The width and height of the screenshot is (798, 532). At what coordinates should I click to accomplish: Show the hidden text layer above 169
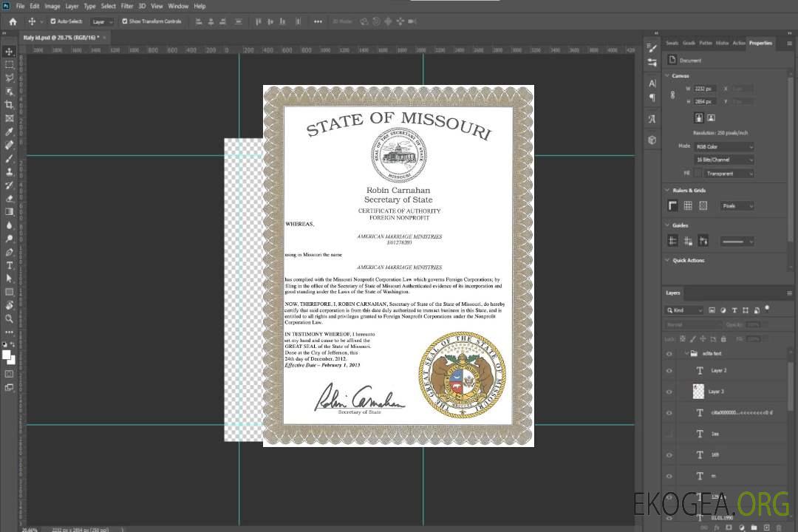pyautogui.click(x=669, y=434)
